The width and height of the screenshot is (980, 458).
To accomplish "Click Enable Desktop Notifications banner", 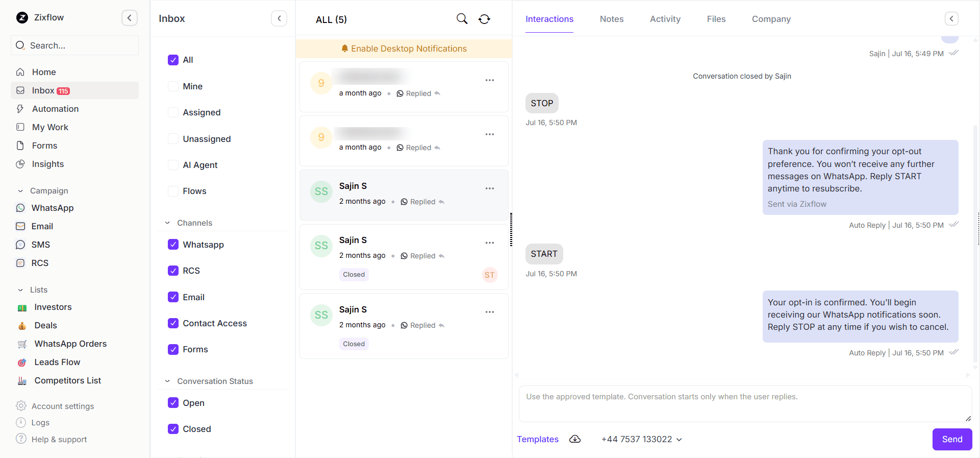I will (404, 49).
